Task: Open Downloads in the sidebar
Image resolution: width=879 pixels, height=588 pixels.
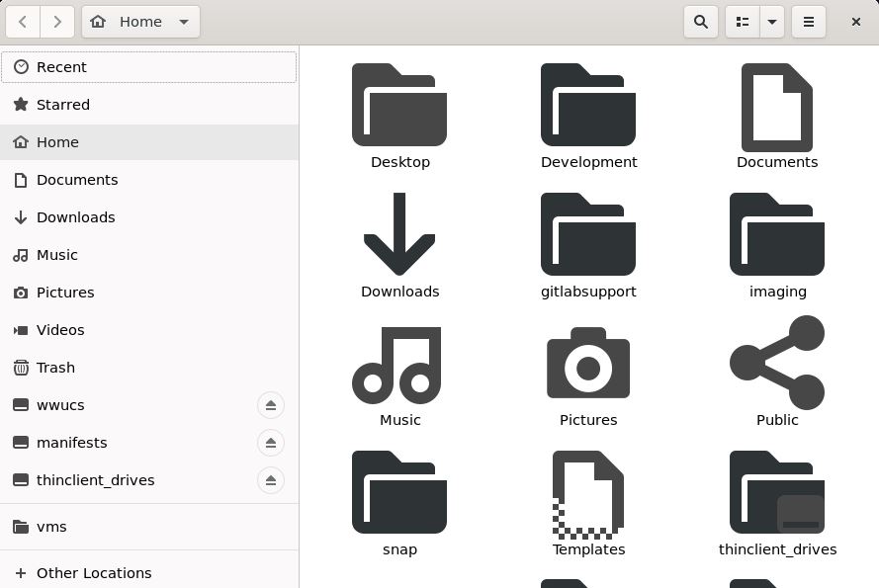Action: point(149,217)
